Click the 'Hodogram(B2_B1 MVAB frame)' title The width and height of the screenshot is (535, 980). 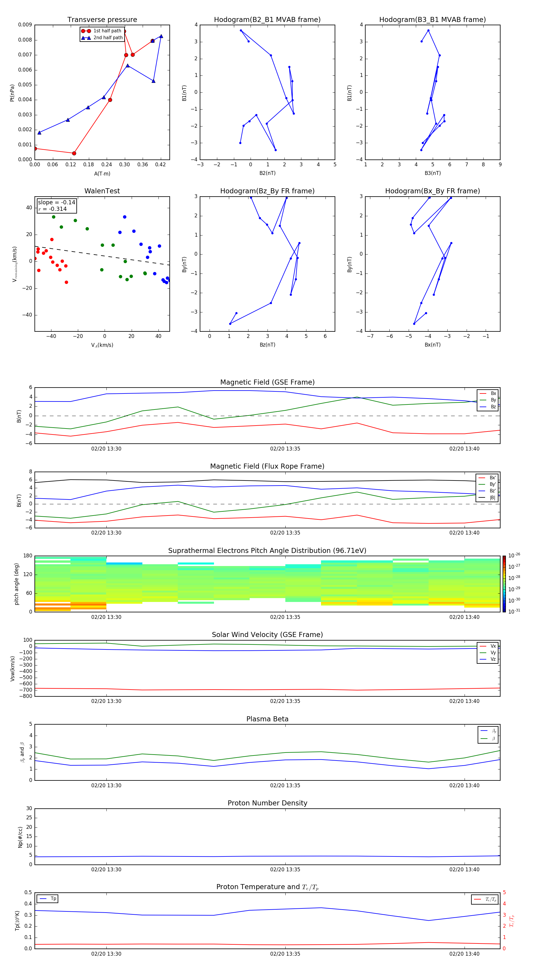click(267, 20)
